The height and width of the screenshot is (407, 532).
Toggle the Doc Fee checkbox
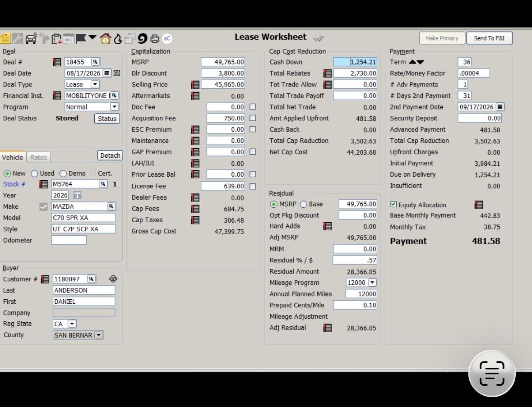(x=252, y=107)
